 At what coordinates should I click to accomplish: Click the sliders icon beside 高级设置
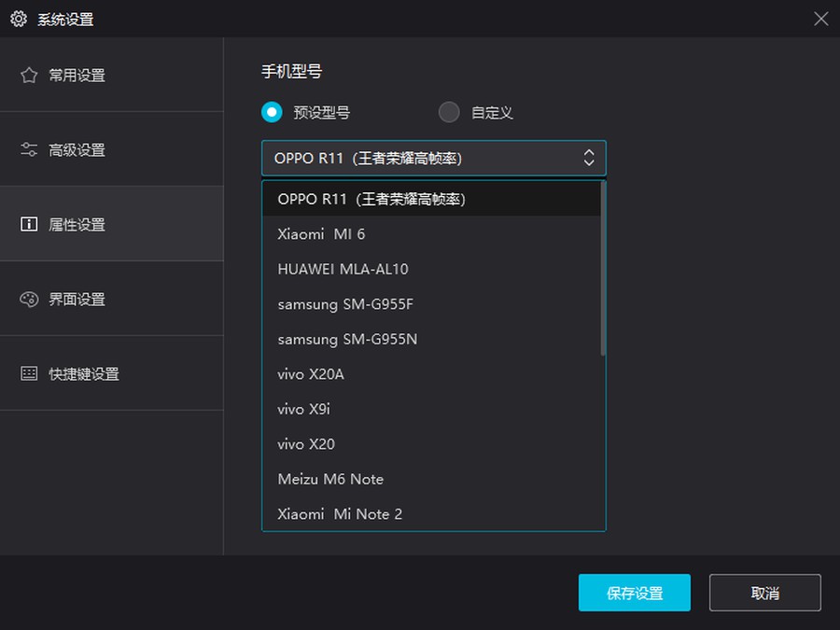click(x=29, y=149)
